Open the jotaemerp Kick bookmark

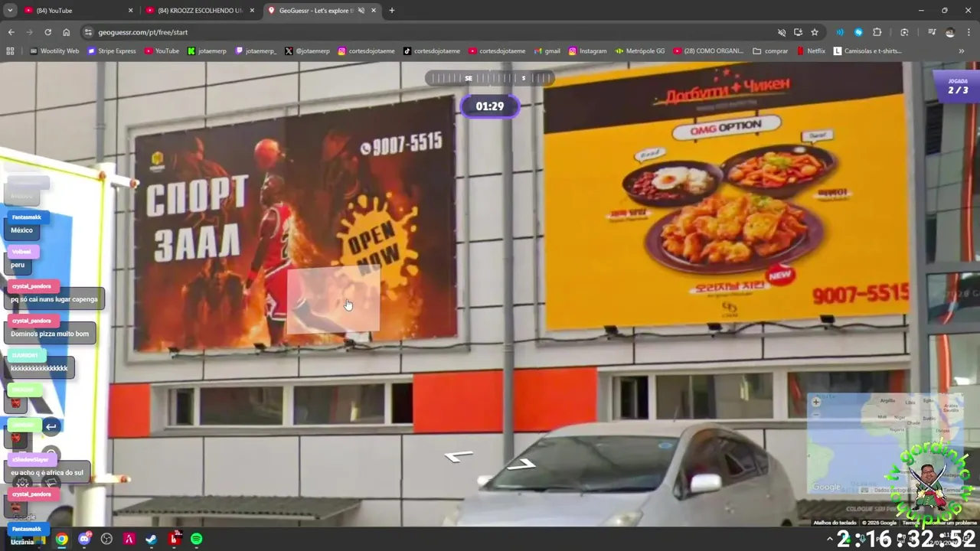click(x=207, y=51)
